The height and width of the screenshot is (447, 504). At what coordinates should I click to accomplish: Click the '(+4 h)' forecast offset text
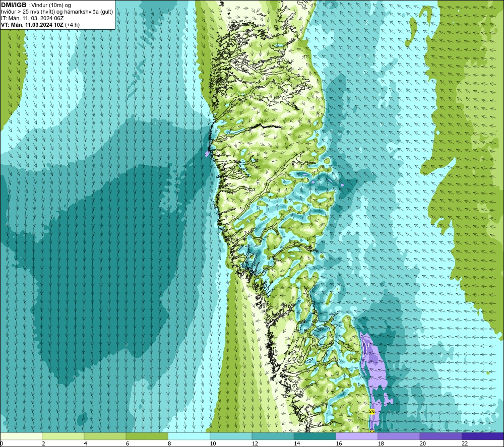(72, 25)
